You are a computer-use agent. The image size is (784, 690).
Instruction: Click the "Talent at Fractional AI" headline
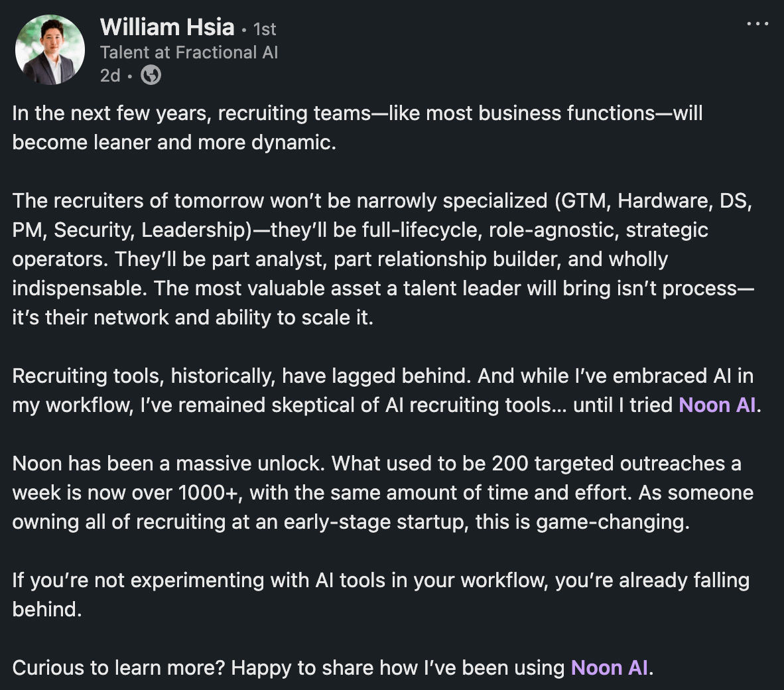point(189,52)
